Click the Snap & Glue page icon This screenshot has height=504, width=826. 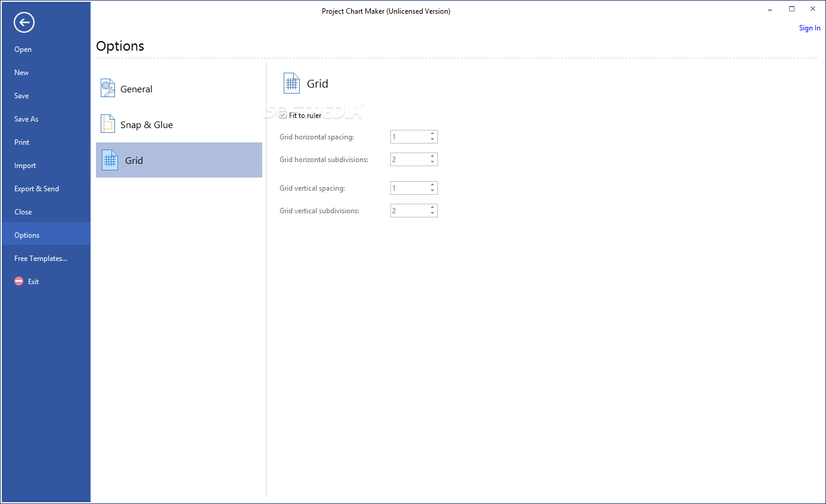coord(108,124)
